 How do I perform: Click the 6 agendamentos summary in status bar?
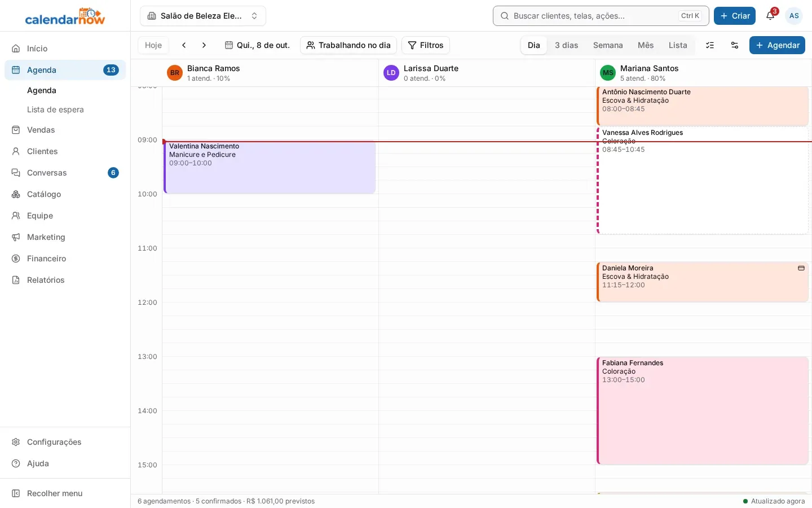[164, 501]
